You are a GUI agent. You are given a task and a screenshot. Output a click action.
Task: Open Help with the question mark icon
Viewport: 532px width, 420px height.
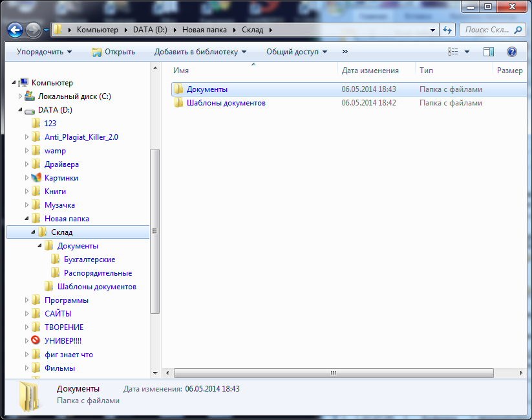coord(512,52)
